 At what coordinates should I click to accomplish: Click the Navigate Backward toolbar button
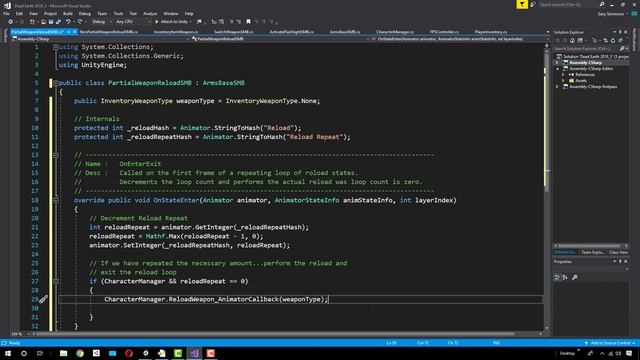[x=11, y=22]
